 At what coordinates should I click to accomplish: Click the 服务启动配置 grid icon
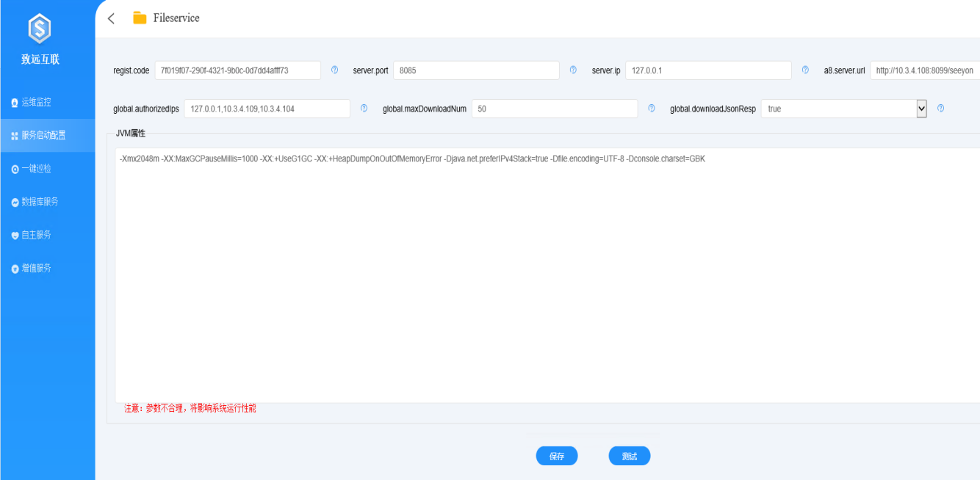[x=15, y=136]
